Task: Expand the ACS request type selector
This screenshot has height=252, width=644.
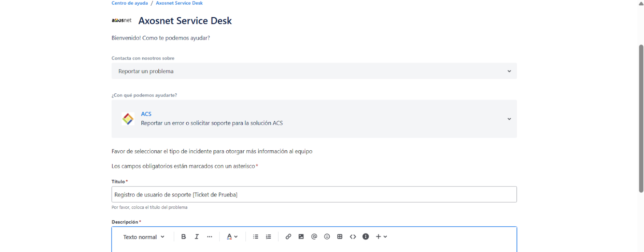Action: click(314, 119)
